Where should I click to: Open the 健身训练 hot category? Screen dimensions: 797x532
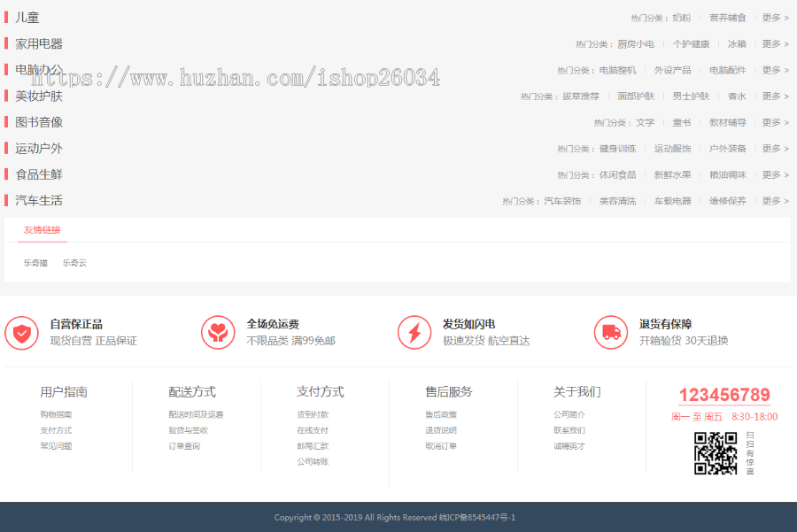(617, 149)
